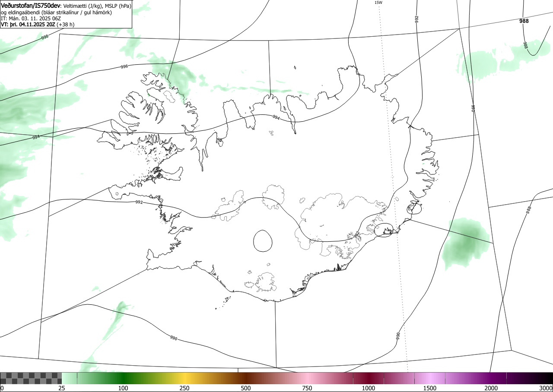Click the "og eldingaábendi" description line

pyautogui.click(x=56, y=13)
